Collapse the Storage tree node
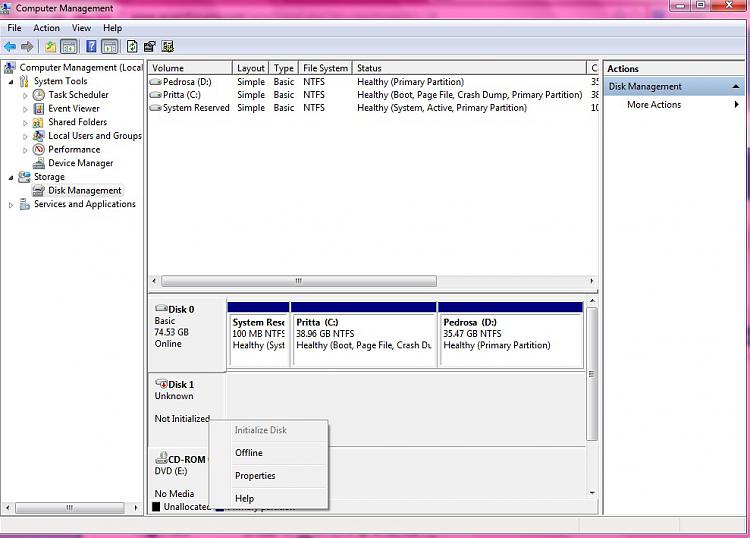Viewport: 750px width, 538px height. point(11,177)
